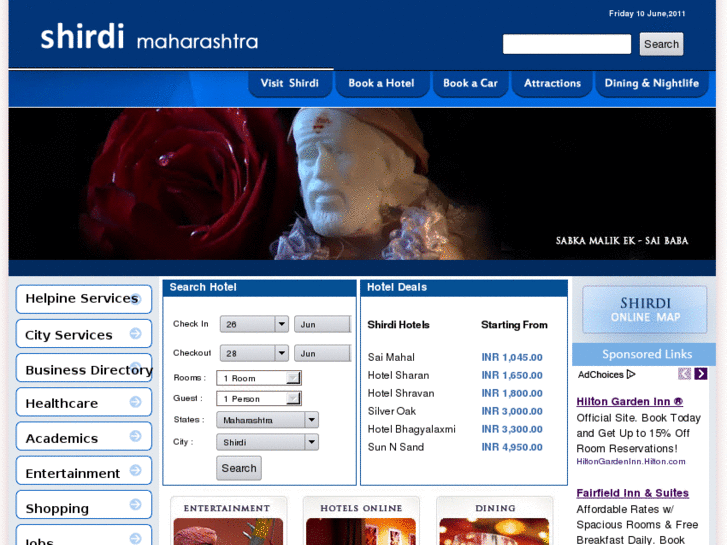The image size is (727, 545).
Task: Click the Sai Mahal hotel name
Action: click(391, 357)
